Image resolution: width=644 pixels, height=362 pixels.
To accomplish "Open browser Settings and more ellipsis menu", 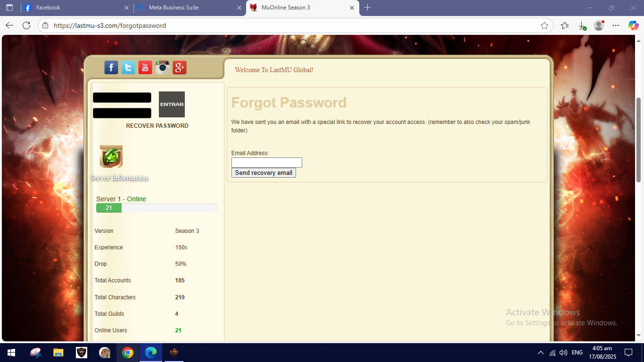I will click(x=616, y=25).
